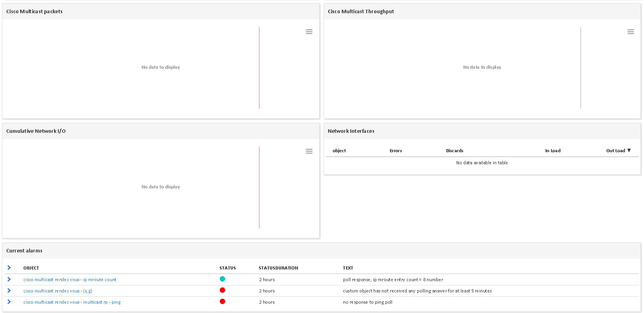Sort interfaces by Errors column

395,151
